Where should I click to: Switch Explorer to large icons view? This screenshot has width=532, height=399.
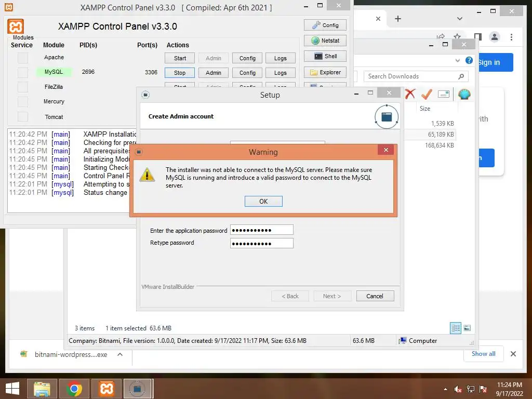[467, 328]
